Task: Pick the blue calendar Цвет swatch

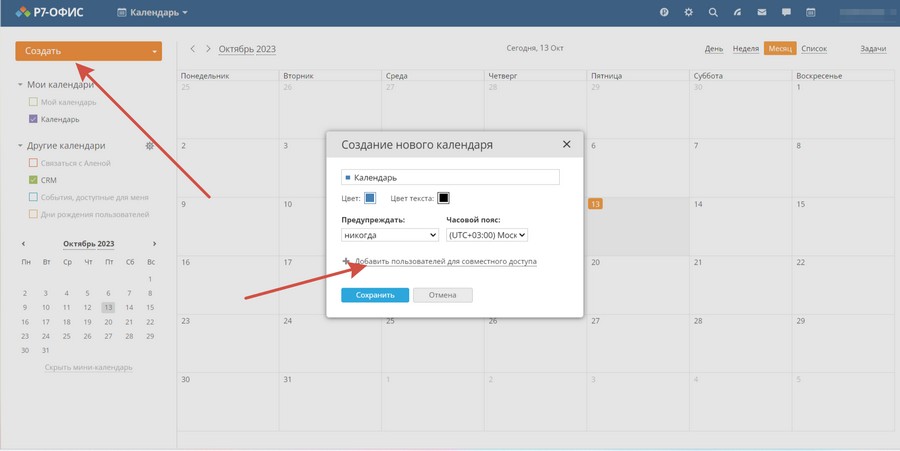Action: tap(370, 198)
